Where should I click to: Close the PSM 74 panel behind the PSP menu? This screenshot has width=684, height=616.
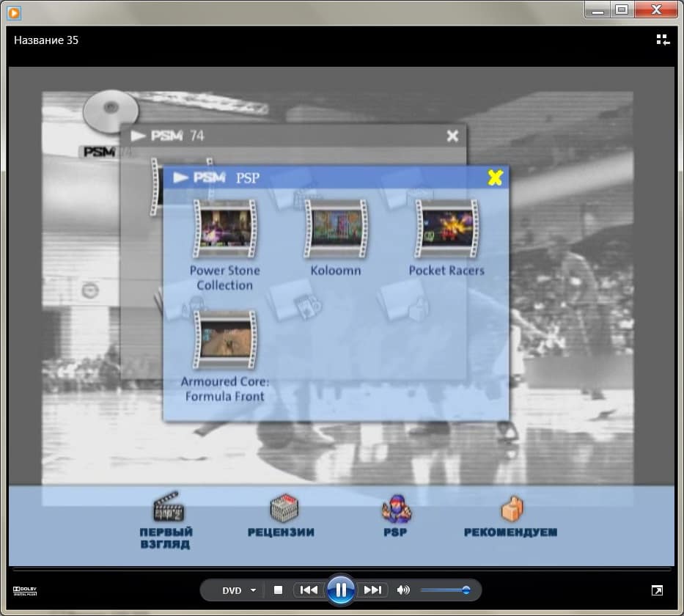[x=452, y=136]
